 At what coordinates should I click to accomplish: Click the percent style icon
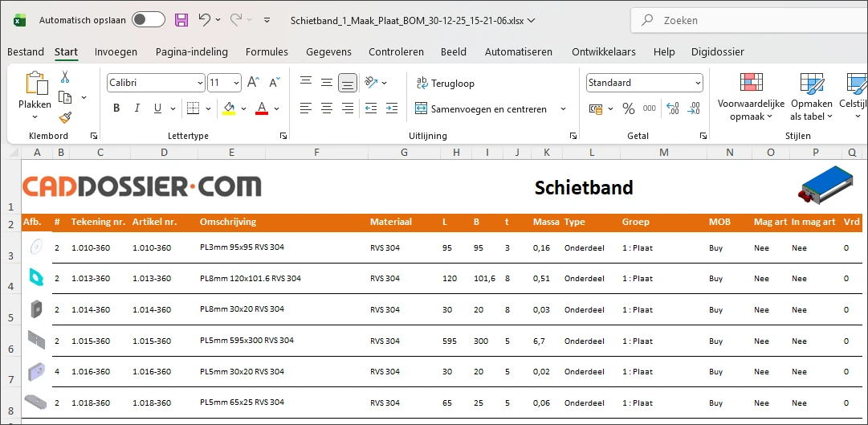[x=629, y=108]
